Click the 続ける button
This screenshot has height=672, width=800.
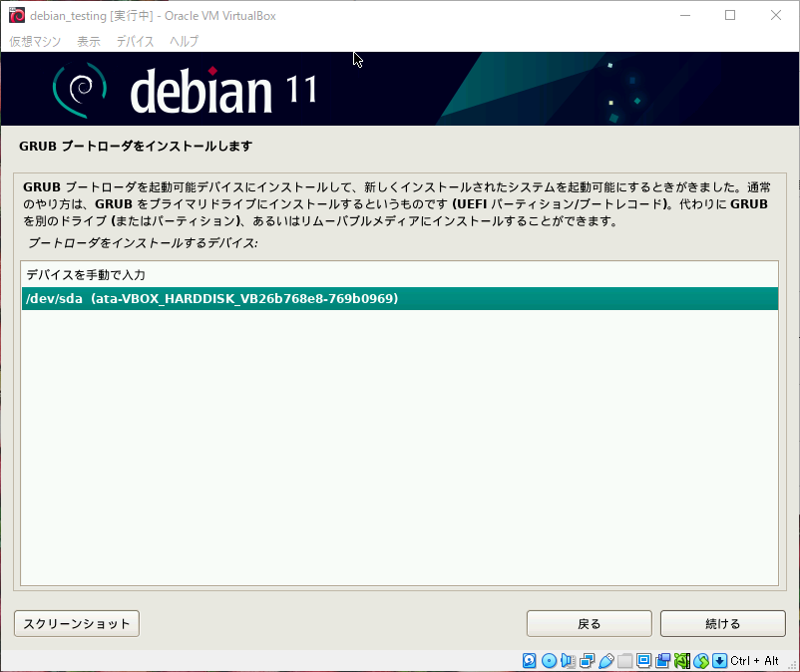(x=723, y=623)
